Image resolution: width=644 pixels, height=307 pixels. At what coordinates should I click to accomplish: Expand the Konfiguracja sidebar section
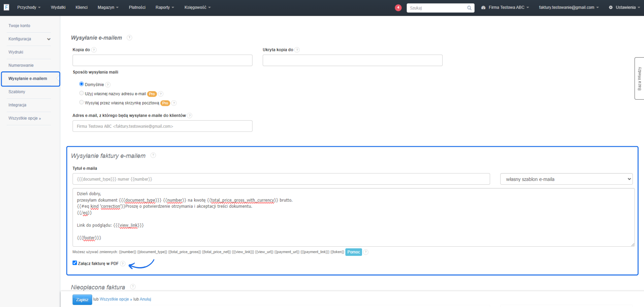[x=29, y=39]
